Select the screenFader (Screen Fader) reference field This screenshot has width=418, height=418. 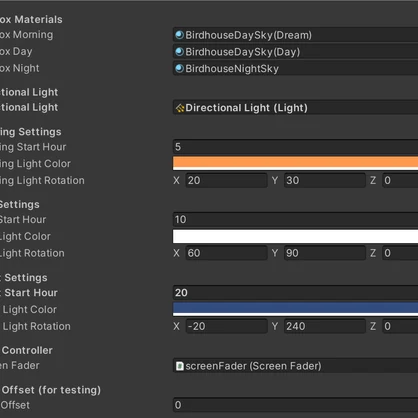tap(295, 366)
